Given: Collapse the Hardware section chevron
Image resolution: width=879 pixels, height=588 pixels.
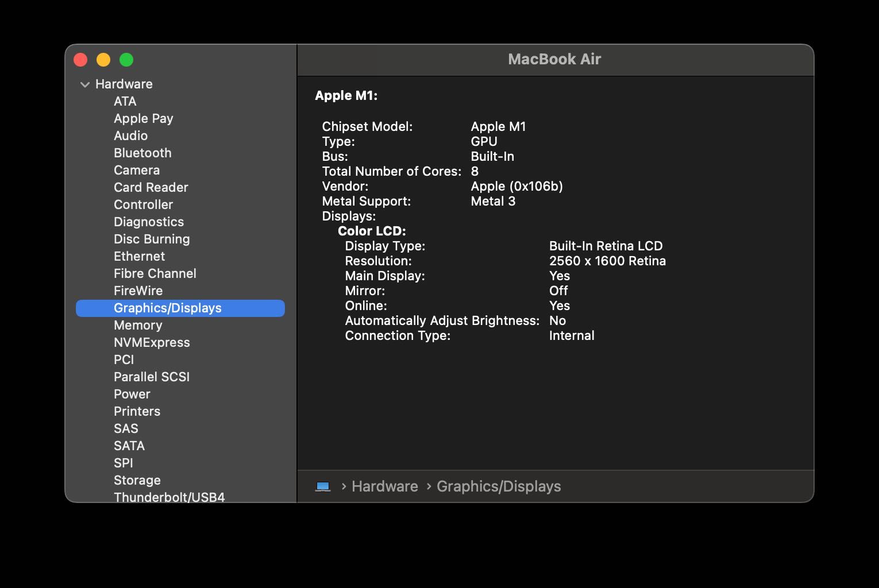Looking at the screenshot, I should pyautogui.click(x=85, y=84).
